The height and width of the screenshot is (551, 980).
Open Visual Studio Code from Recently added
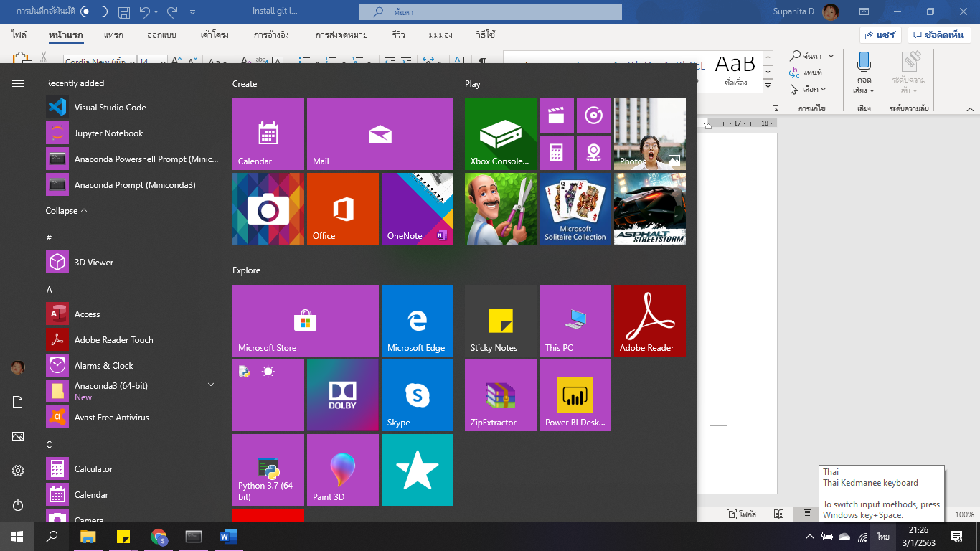pyautogui.click(x=133, y=108)
